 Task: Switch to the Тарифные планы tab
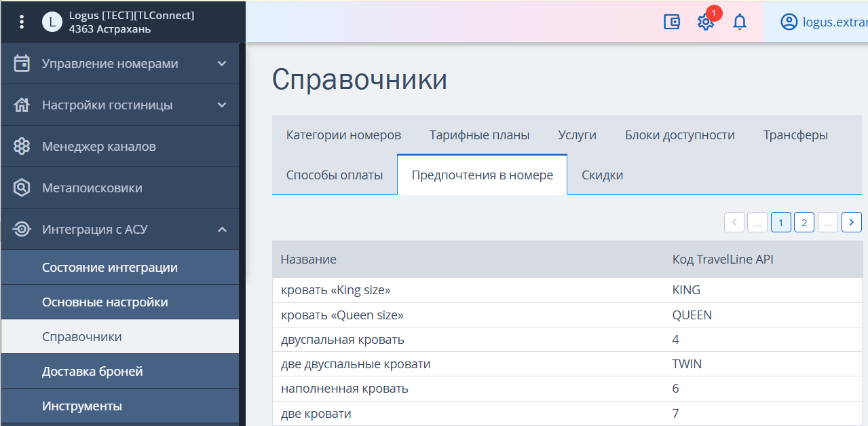[479, 135]
